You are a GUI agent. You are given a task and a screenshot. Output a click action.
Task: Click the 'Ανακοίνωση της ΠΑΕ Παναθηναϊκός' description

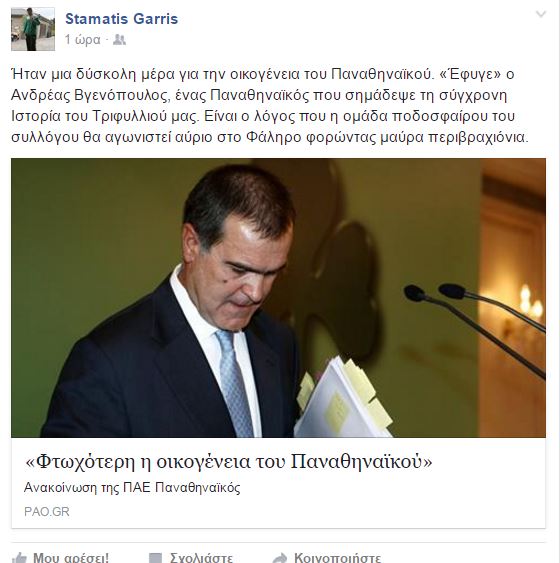pos(132,488)
